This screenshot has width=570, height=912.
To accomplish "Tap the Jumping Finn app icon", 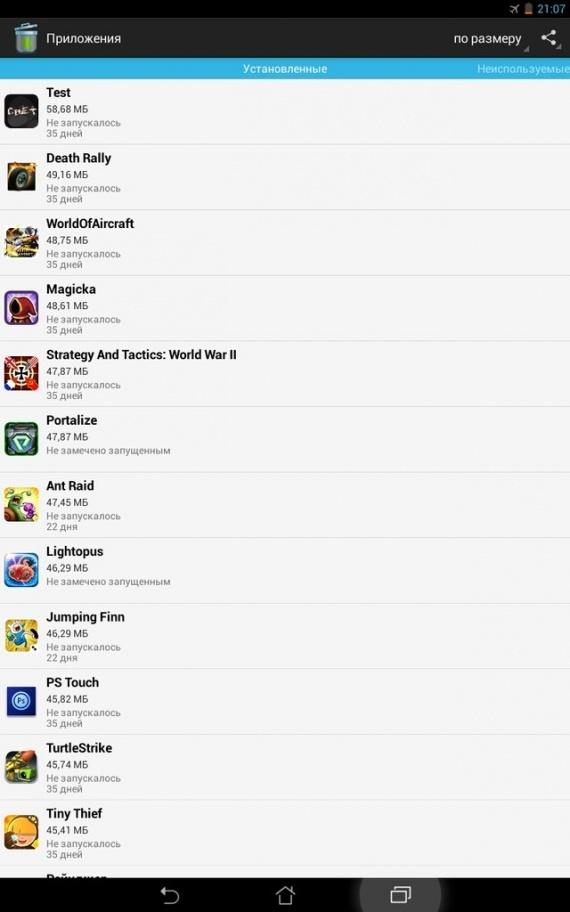I will tap(22, 635).
